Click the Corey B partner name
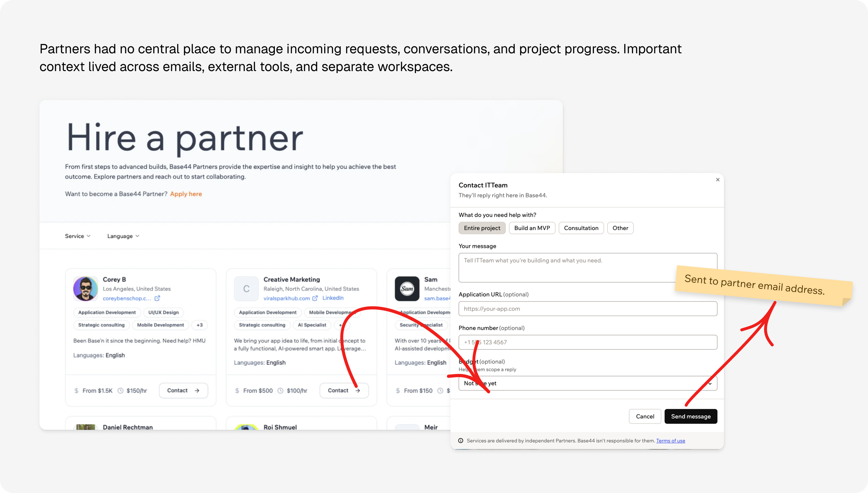Viewport: 868px width, 493px height. 114,279
